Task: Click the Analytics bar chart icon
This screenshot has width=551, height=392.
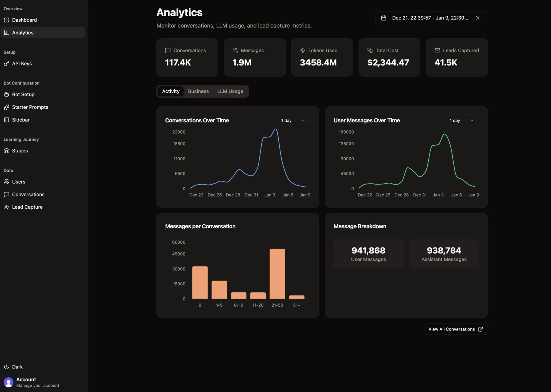Action: tap(6, 33)
